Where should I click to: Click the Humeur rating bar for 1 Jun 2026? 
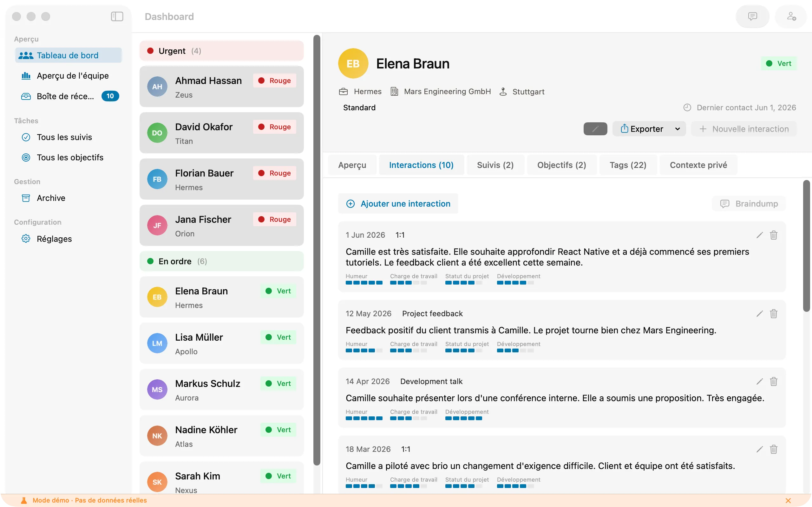(x=364, y=283)
